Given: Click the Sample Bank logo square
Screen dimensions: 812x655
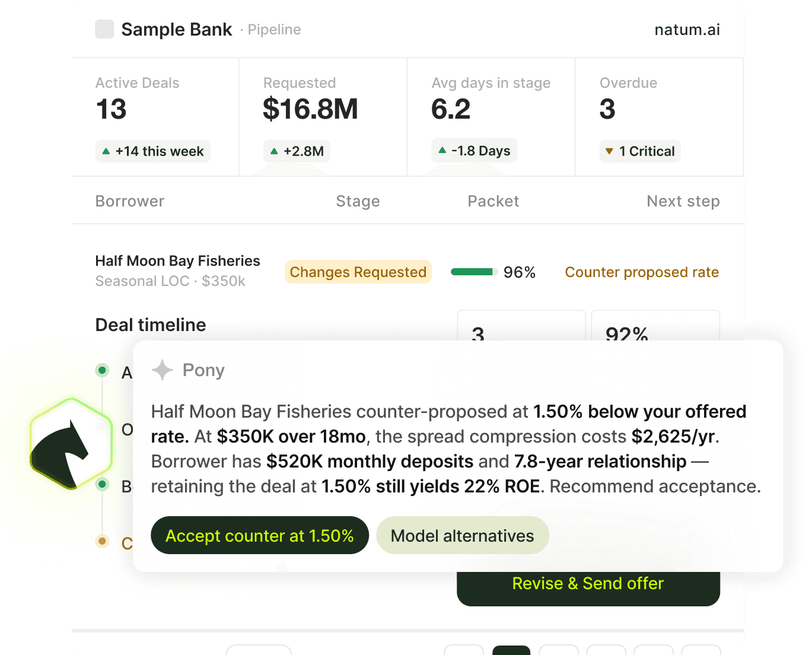Looking at the screenshot, I should coord(104,29).
